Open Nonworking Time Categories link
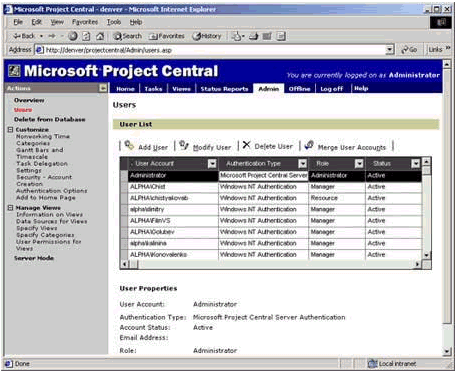The width and height of the screenshot is (456, 372). (x=43, y=140)
